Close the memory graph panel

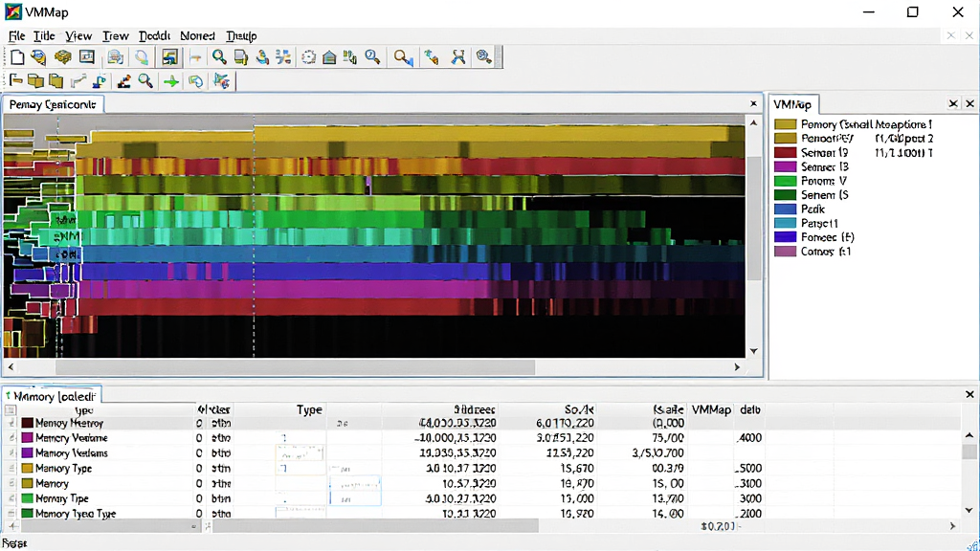(753, 103)
